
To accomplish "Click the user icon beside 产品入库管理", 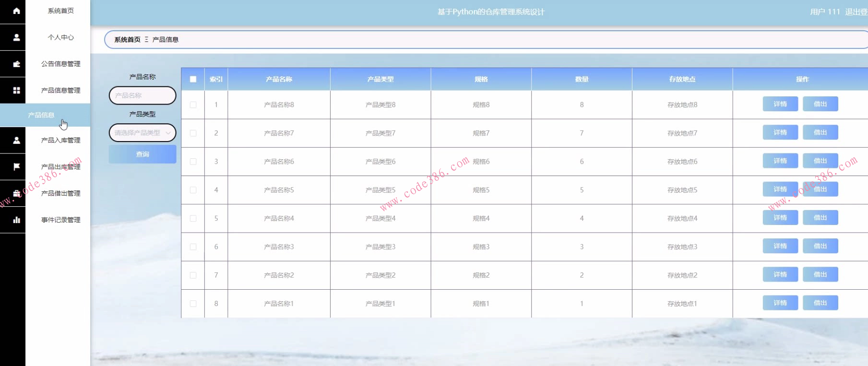I will [x=16, y=140].
